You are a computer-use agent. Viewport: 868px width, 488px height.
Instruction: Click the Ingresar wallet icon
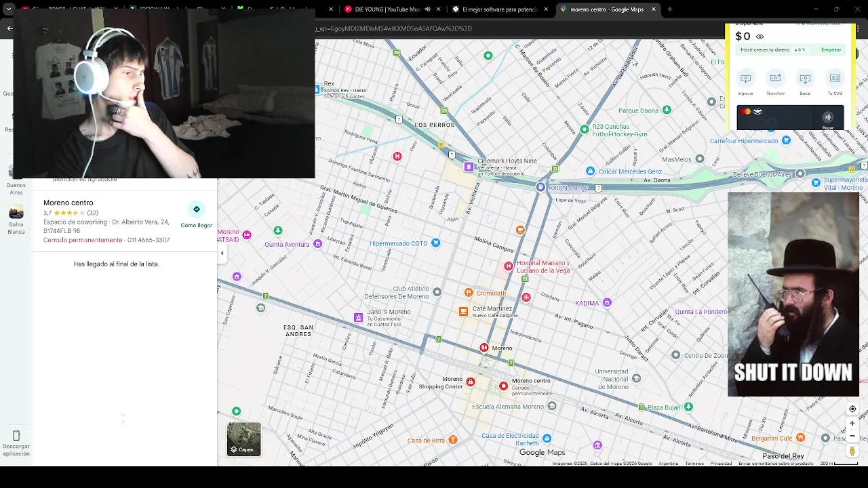(745, 79)
